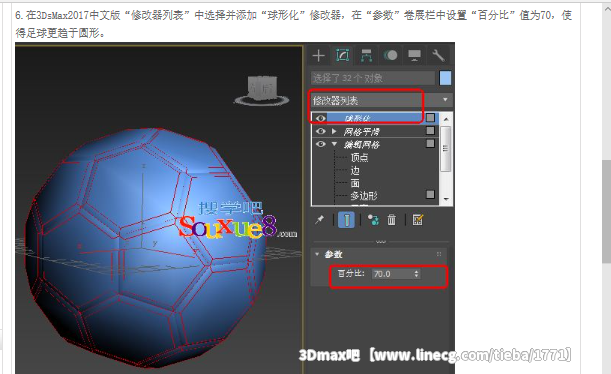The height and width of the screenshot is (374, 611).
Task: Toggle Show End Result button
Action: [x=346, y=220]
